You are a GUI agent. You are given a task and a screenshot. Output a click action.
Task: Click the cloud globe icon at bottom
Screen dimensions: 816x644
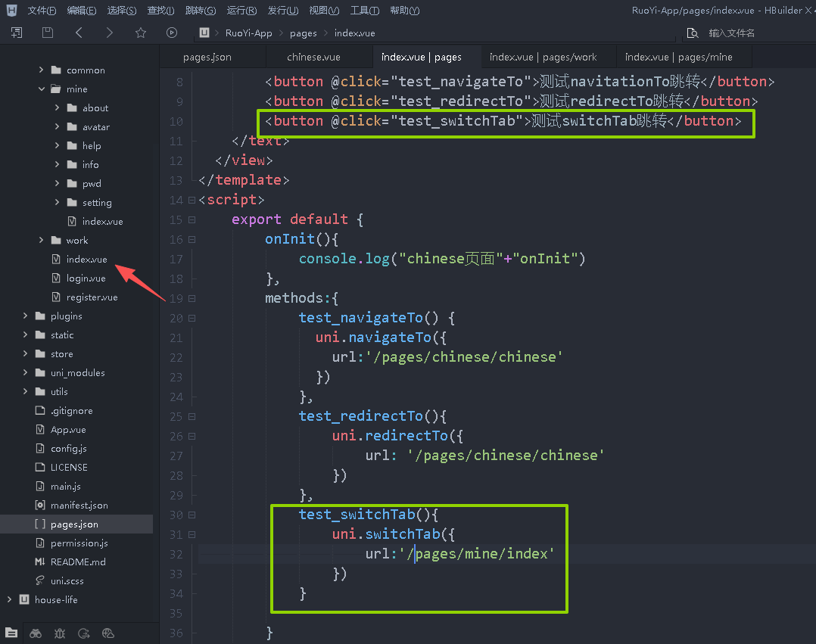108,633
